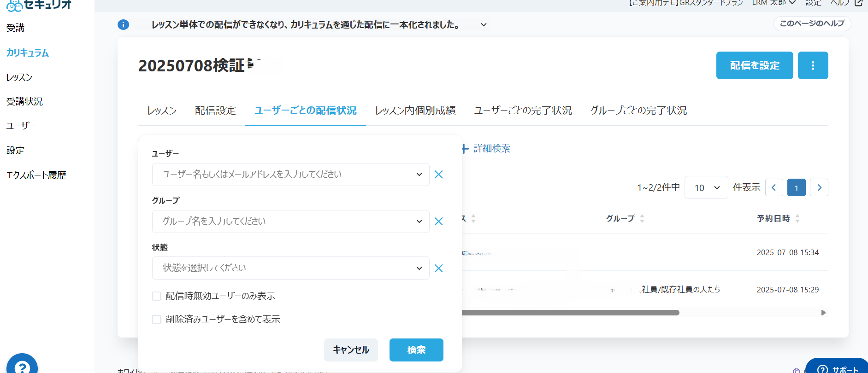868x373 pixels.
Task: Open the グループ名 dropdown
Action: point(290,221)
